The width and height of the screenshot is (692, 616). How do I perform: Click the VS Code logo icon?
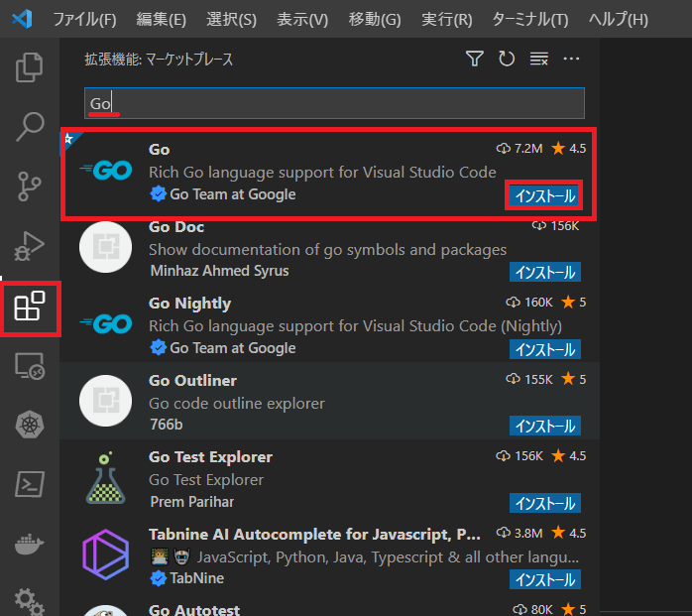[x=22, y=19]
